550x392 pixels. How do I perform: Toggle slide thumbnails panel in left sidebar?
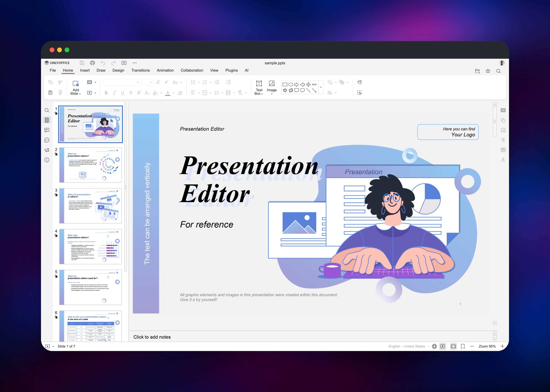click(x=47, y=120)
